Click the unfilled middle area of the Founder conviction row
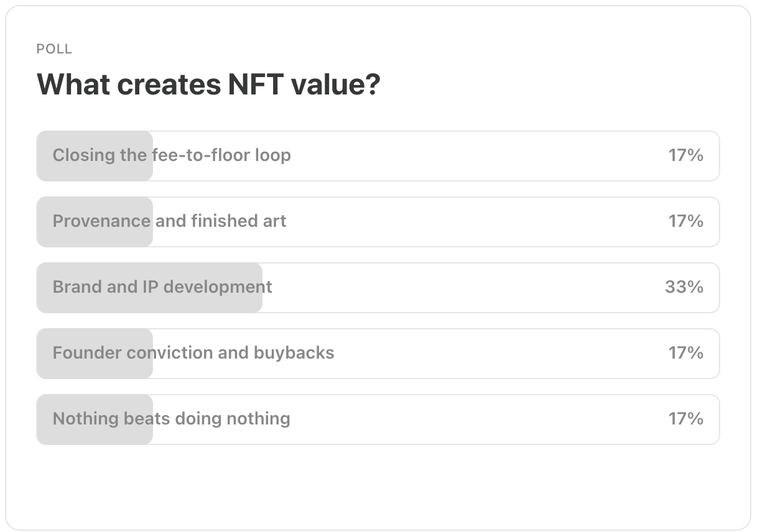The image size is (760, 532). pos(498,354)
